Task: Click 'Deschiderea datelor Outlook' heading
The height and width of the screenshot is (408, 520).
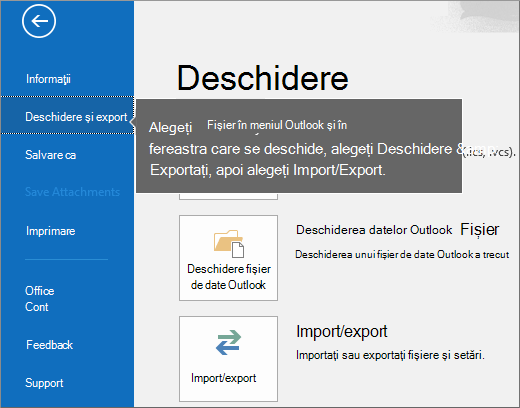Action: click(374, 230)
